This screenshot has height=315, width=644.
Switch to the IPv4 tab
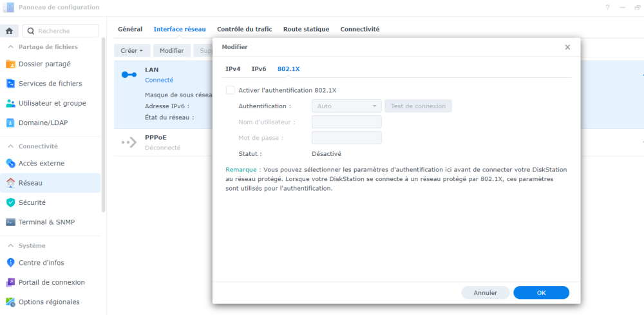[232, 69]
